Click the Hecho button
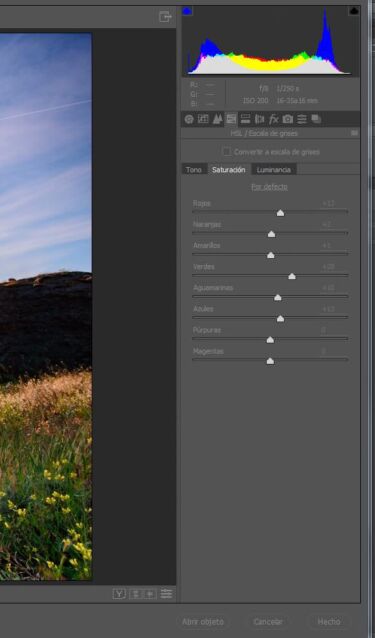This screenshot has width=375, height=638. (329, 622)
